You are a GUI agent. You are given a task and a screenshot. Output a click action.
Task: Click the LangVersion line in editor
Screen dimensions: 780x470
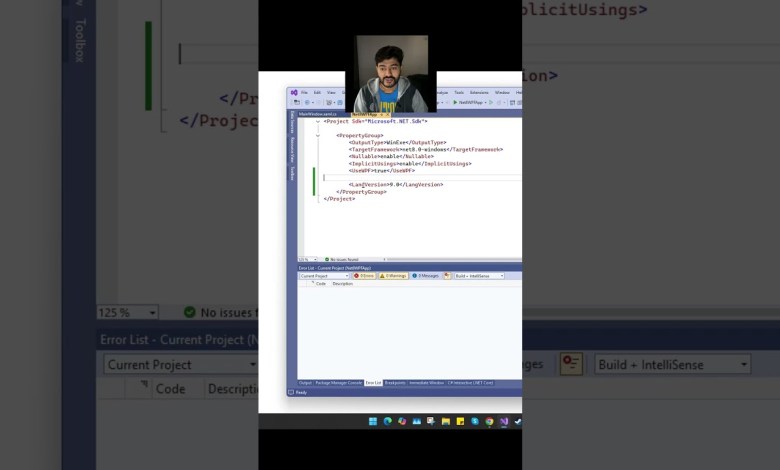[x=396, y=185]
